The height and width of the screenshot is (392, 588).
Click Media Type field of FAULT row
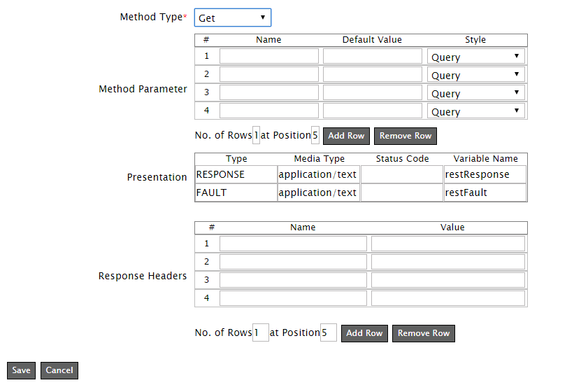(319, 192)
